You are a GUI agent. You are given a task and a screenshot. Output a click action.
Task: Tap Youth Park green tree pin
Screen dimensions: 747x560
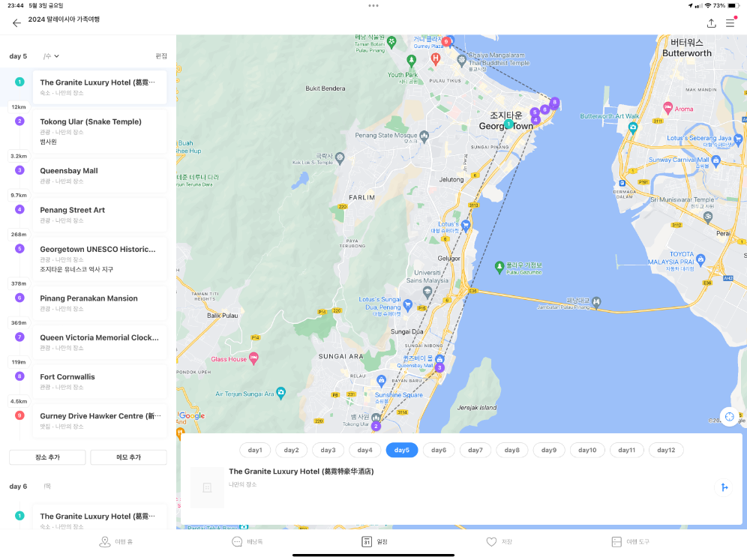[x=411, y=60]
